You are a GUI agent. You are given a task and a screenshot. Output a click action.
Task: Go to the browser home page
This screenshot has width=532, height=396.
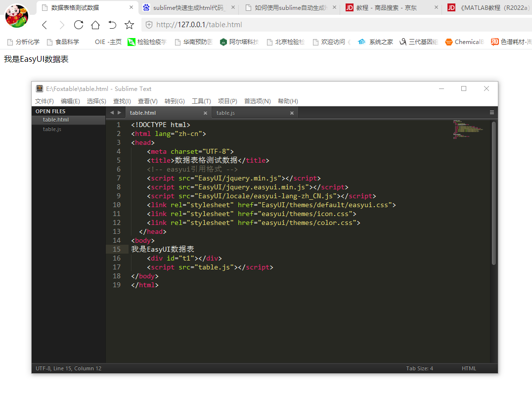[95, 25]
